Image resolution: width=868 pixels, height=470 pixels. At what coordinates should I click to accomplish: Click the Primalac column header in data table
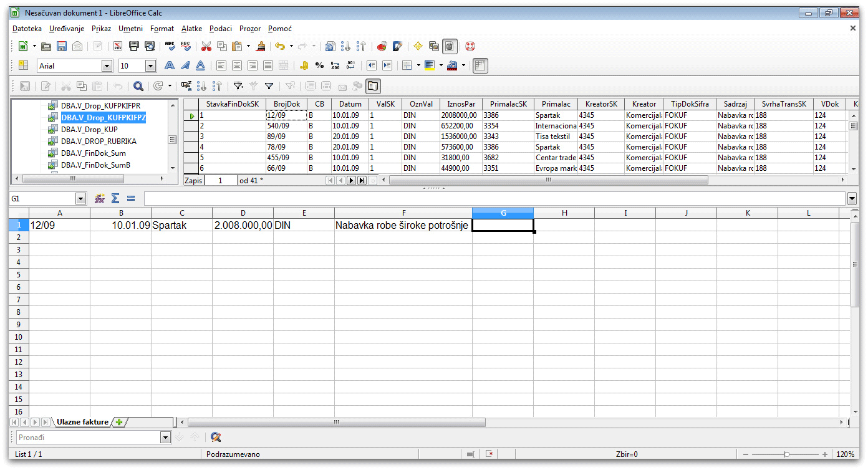(556, 104)
